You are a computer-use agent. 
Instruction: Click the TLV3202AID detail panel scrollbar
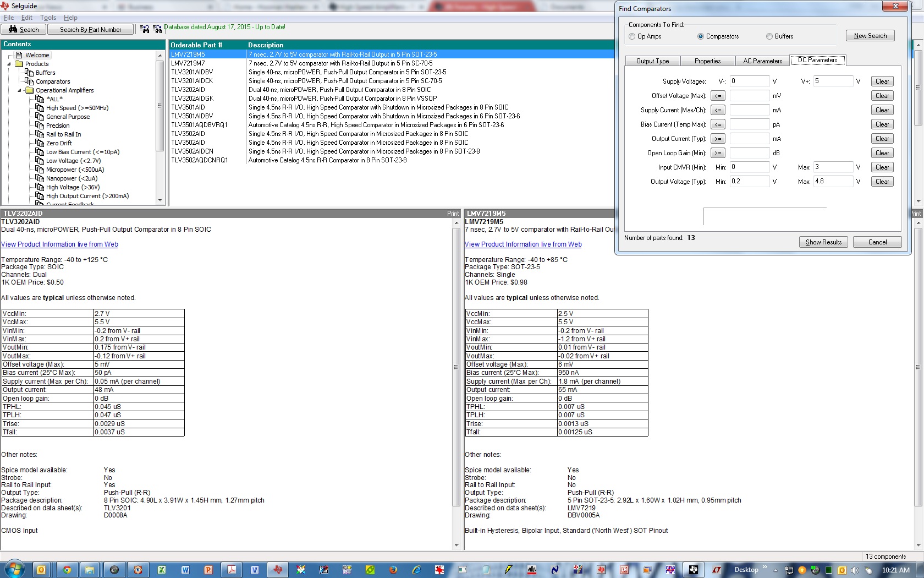click(456, 367)
